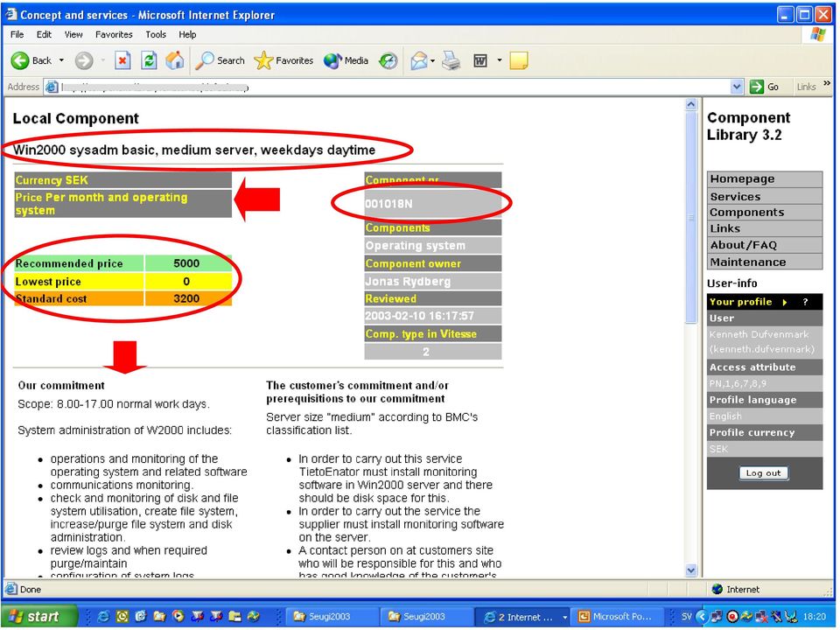Click the scrollbar up arrow of the page
This screenshot has width=840, height=630.
[x=691, y=104]
